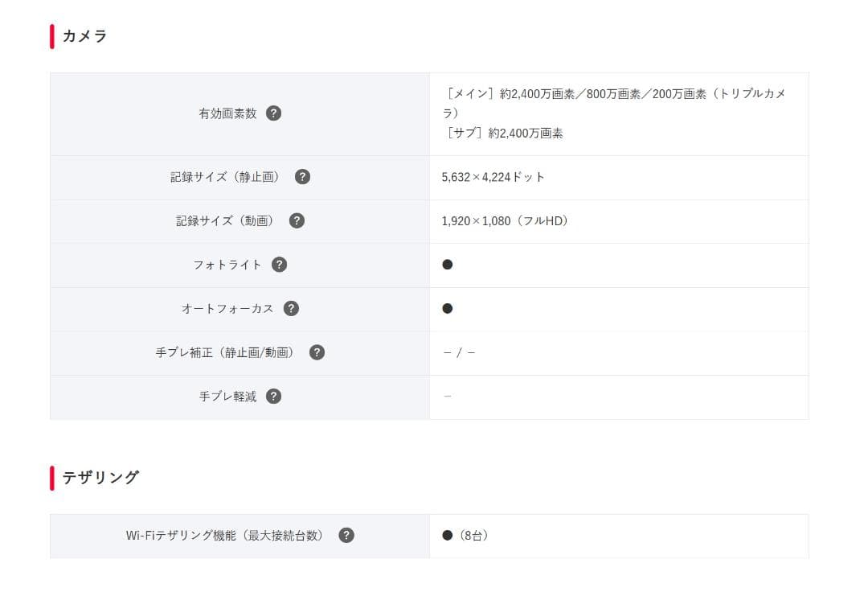Click the question mark beside 手ブレ軽減
Viewport: 868px width, 592px height.
pyautogui.click(x=272, y=396)
